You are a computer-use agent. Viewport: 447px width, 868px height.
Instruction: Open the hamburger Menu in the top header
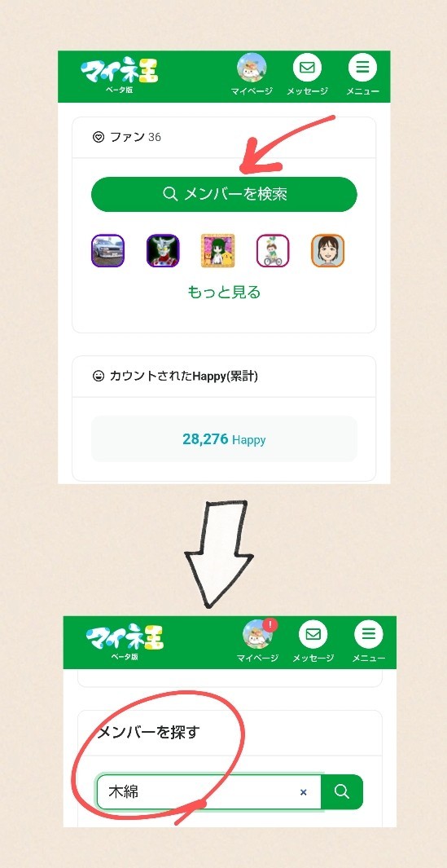pyautogui.click(x=362, y=68)
